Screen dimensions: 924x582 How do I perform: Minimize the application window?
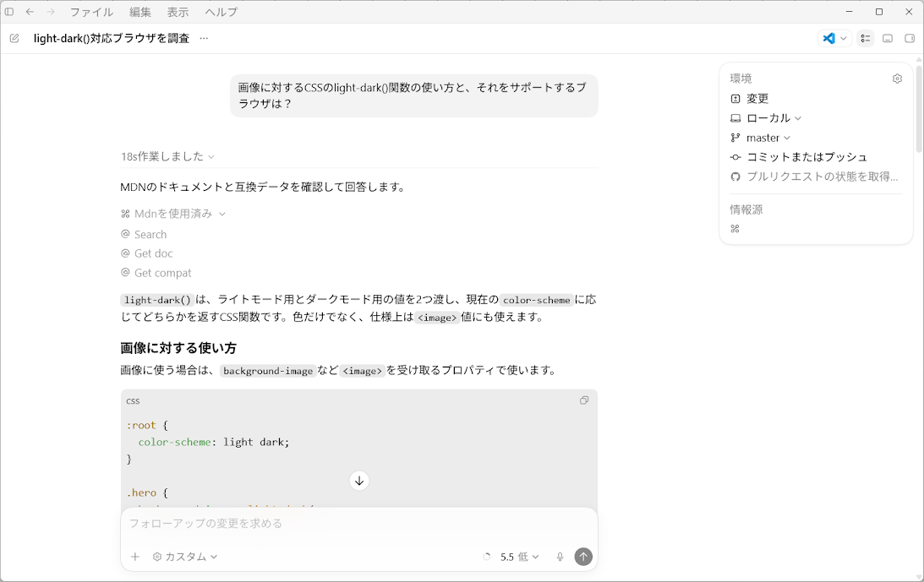849,12
